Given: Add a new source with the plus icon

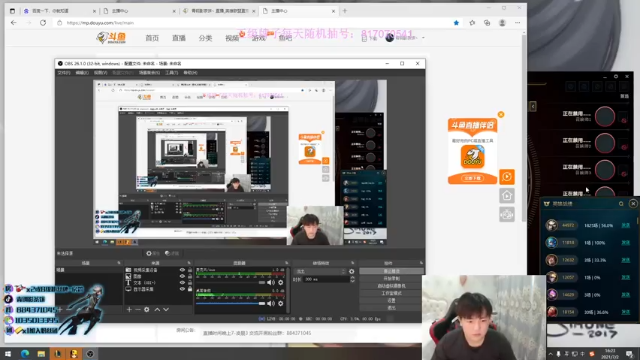Looking at the screenshot, I should tap(129, 310).
